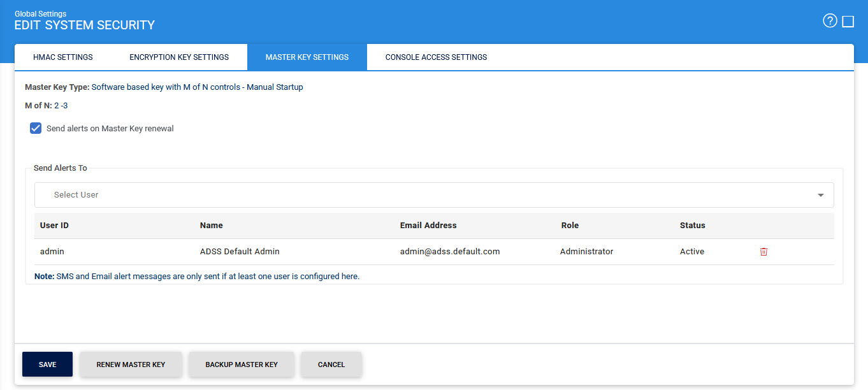This screenshot has height=390, width=868.
Task: Delete the admin user with the trash icon
Action: pos(763,252)
